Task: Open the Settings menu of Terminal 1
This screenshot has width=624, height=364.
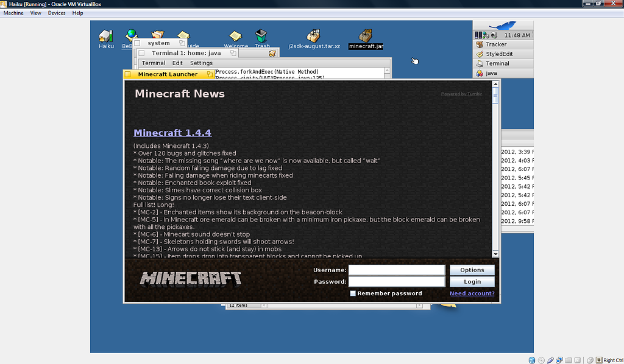Action: pyautogui.click(x=201, y=63)
